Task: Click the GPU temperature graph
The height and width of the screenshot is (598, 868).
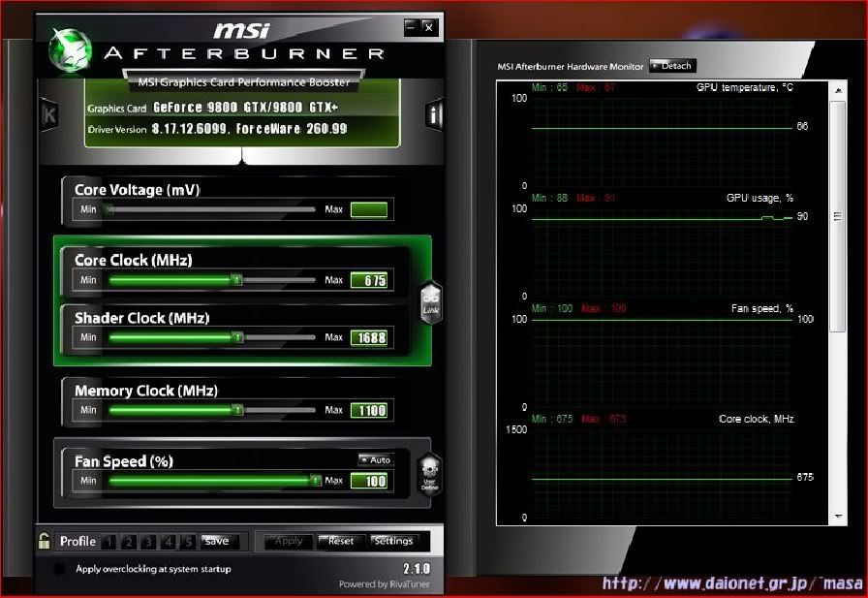Action: coord(662,142)
